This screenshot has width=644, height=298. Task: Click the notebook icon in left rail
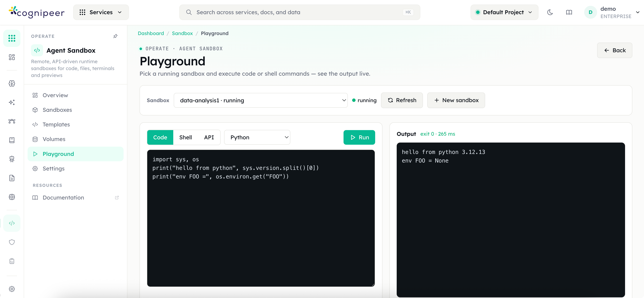(12, 140)
